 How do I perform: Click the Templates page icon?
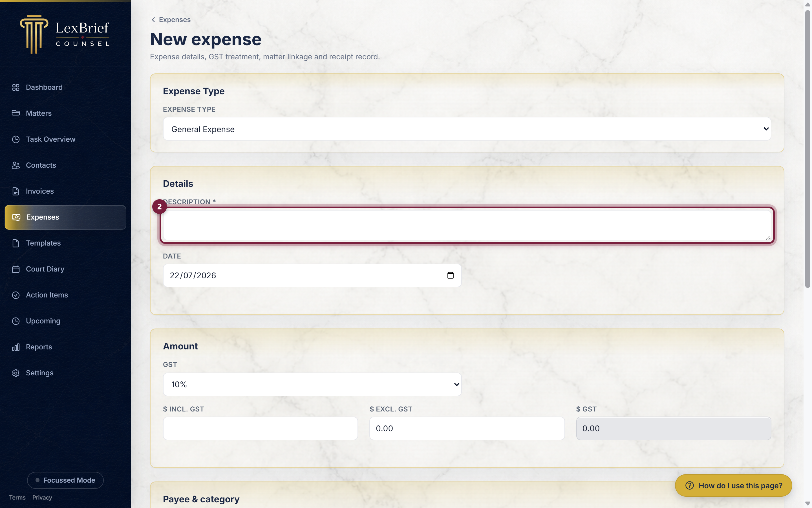point(16,243)
